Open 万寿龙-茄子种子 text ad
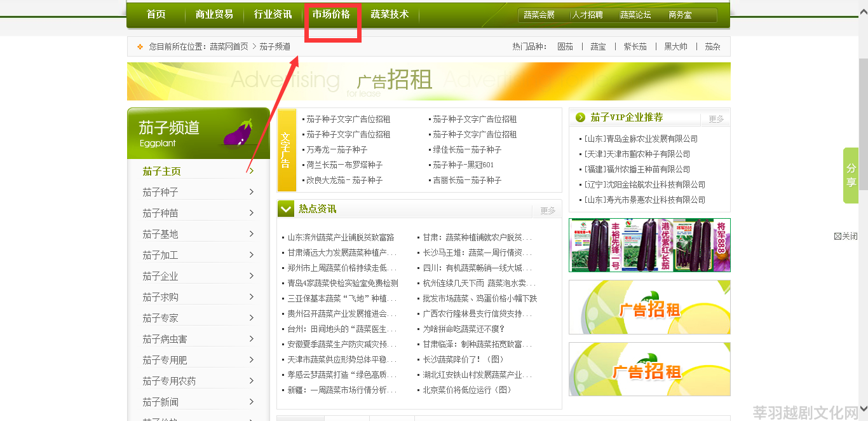 coord(337,149)
